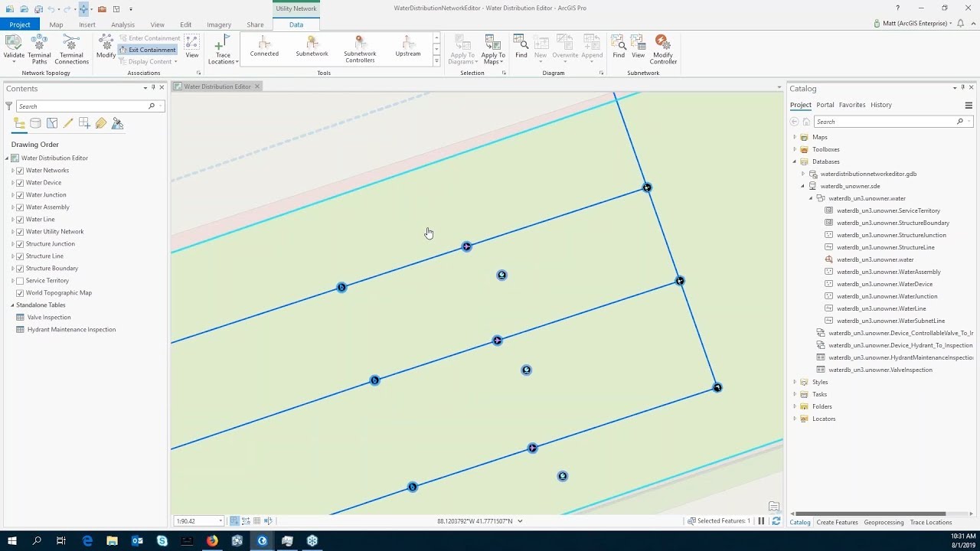Click the map Refresh icon
The height and width of the screenshot is (551, 980).
(x=776, y=521)
